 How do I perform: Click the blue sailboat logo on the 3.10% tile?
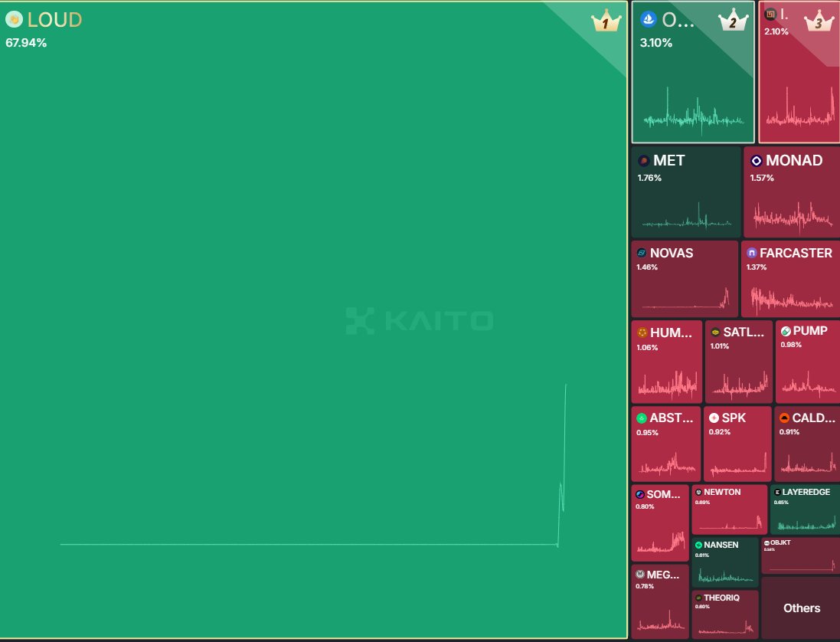click(649, 19)
